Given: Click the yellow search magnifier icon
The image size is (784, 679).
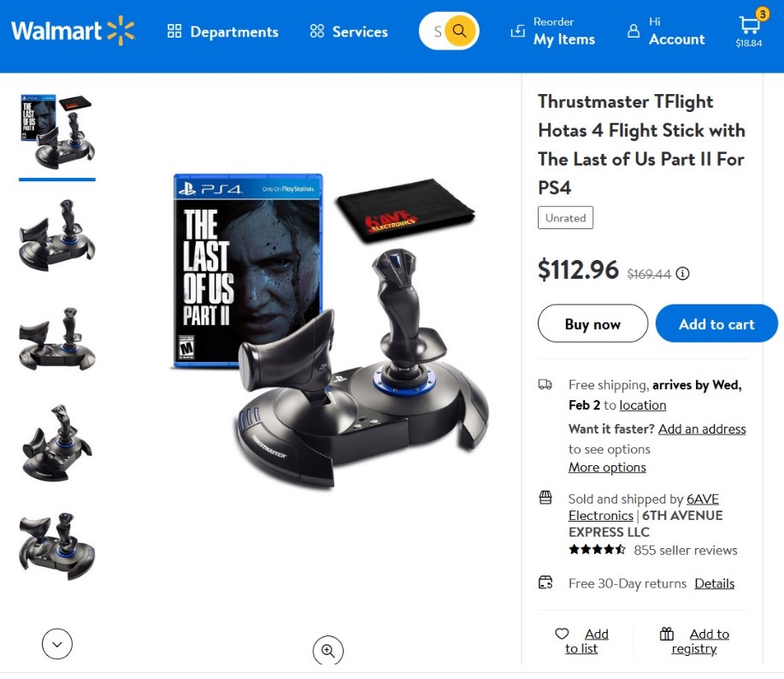Looking at the screenshot, I should (459, 31).
